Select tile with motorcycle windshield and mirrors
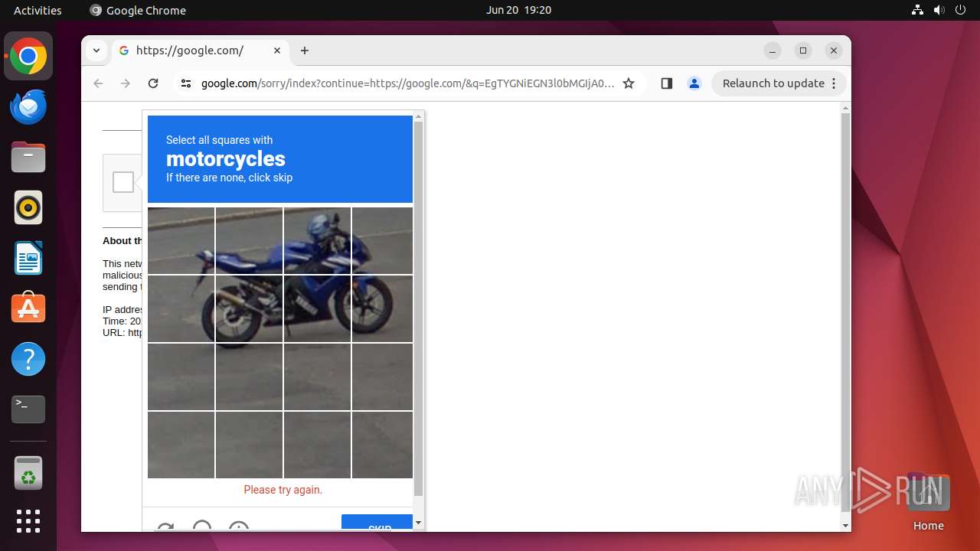The width and height of the screenshot is (980, 551). coord(317,240)
